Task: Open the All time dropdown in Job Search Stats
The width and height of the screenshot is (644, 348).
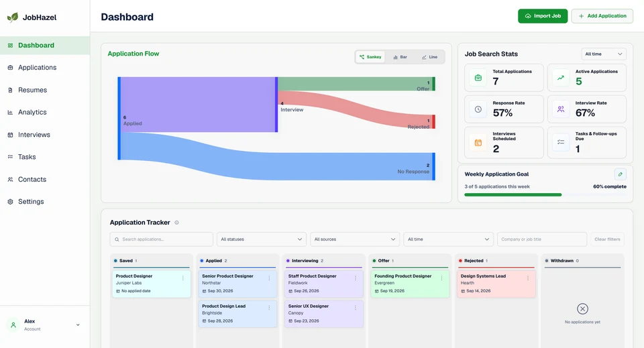Action: (x=603, y=54)
